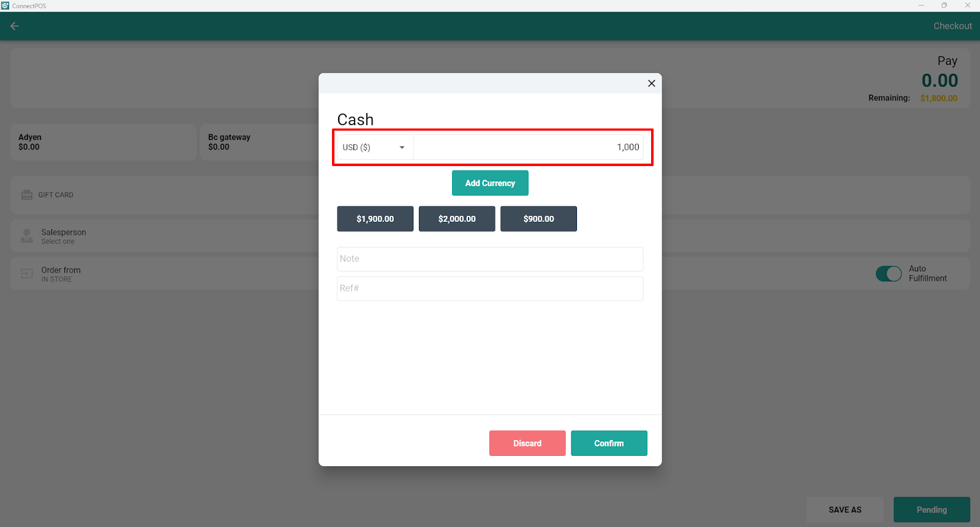Click the SAVE AS button
This screenshot has width=980, height=527.
(845, 510)
